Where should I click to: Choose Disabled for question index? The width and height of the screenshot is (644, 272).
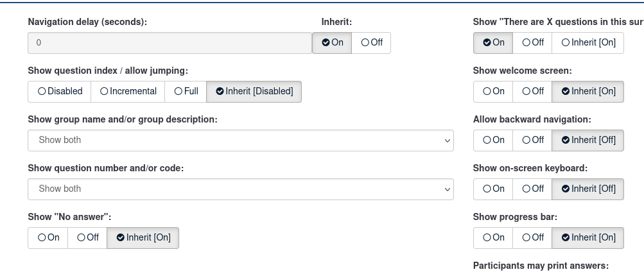[60, 92]
